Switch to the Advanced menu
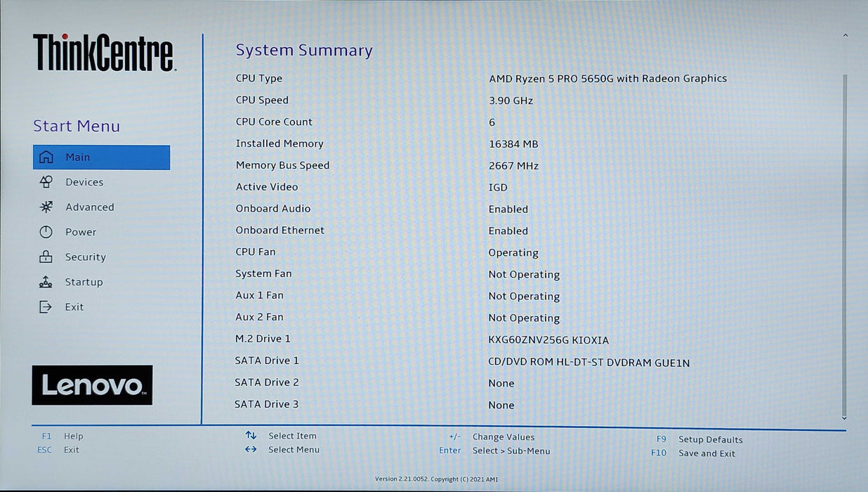 coord(89,207)
